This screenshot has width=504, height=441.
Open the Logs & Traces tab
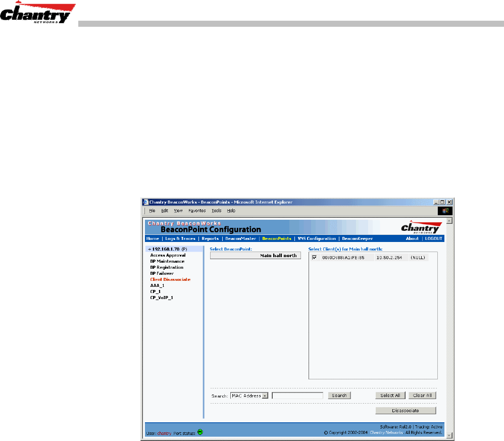(x=180, y=238)
